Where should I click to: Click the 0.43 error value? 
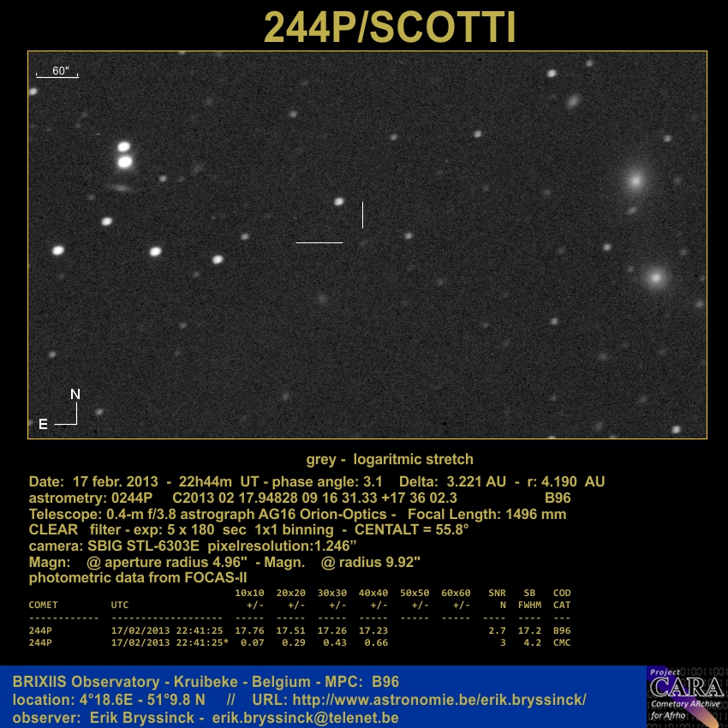[335, 642]
